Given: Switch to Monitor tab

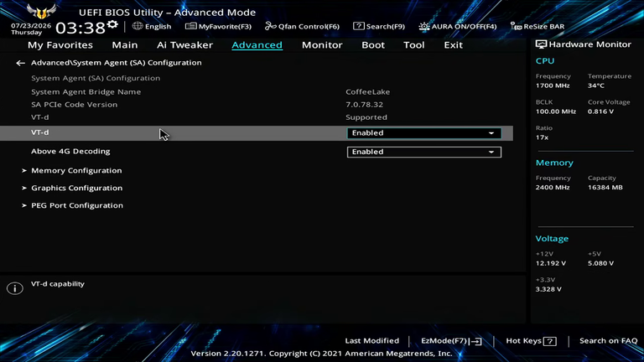Looking at the screenshot, I should point(322,44).
